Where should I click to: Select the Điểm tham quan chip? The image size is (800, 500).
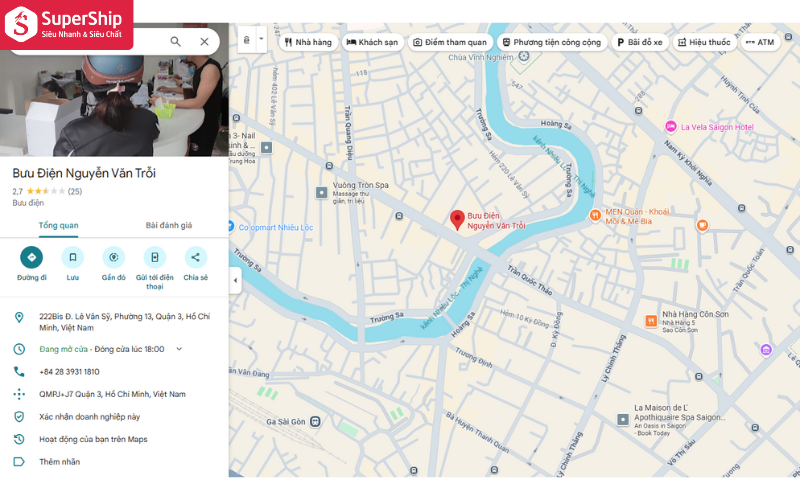point(450,42)
